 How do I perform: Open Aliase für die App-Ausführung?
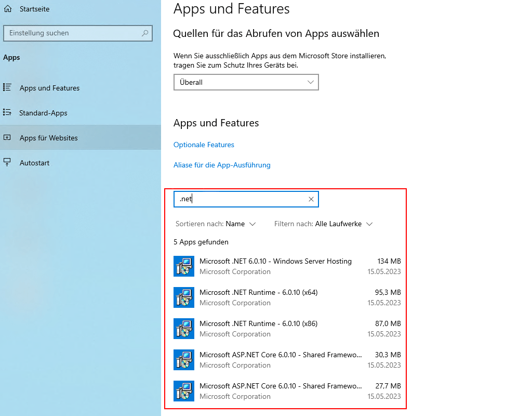point(222,165)
